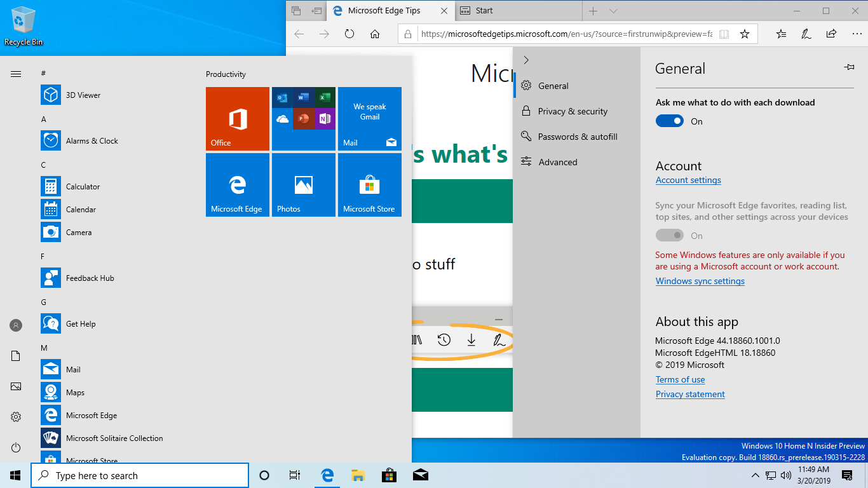Open the Microsoft Store tile
This screenshot has height=488, width=868.
coord(370,185)
